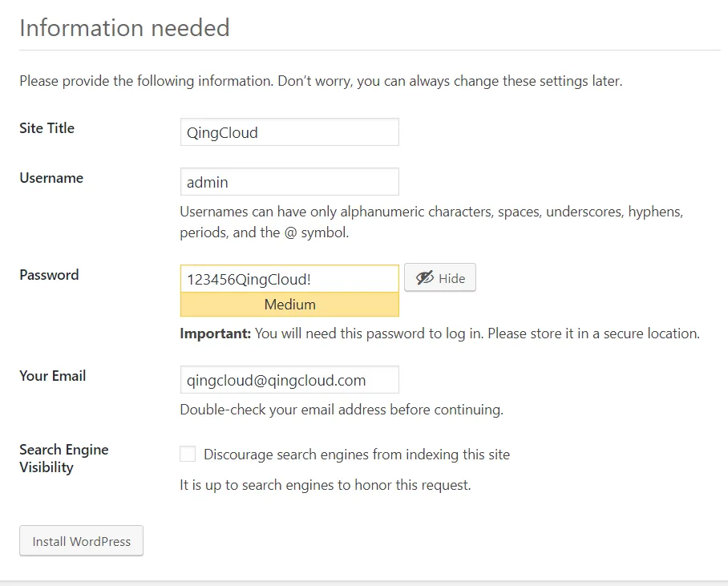The image size is (728, 586).
Task: Click the 'Username' field label
Action: (x=51, y=178)
